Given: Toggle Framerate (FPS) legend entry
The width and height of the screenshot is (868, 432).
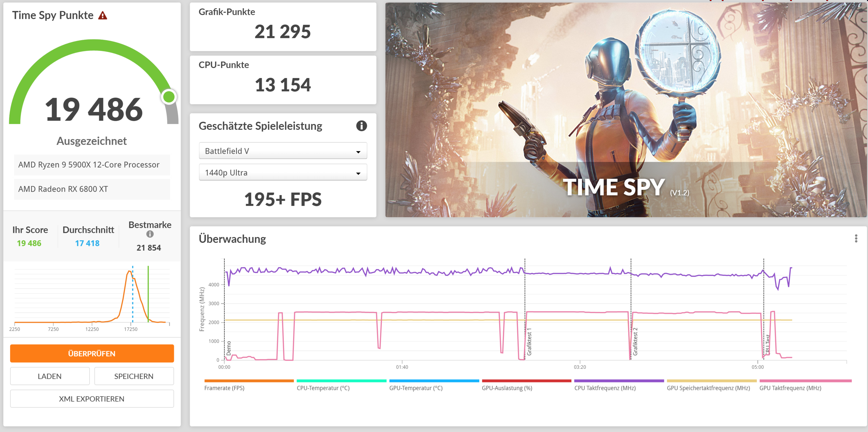Looking at the screenshot, I should 224,388.
